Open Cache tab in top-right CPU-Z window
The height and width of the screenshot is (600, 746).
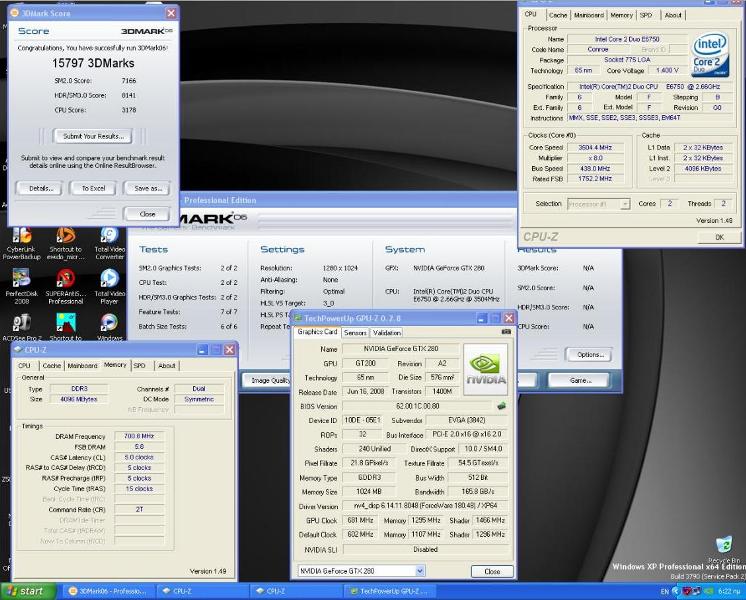pyautogui.click(x=558, y=15)
